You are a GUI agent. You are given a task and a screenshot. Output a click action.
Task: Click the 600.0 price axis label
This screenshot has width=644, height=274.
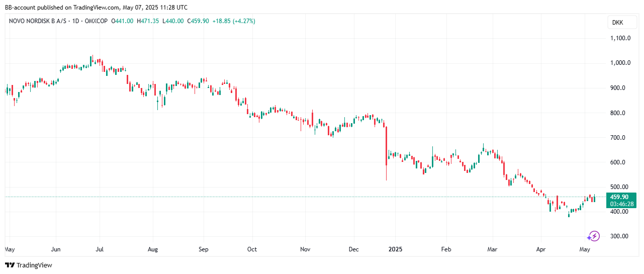point(617,162)
